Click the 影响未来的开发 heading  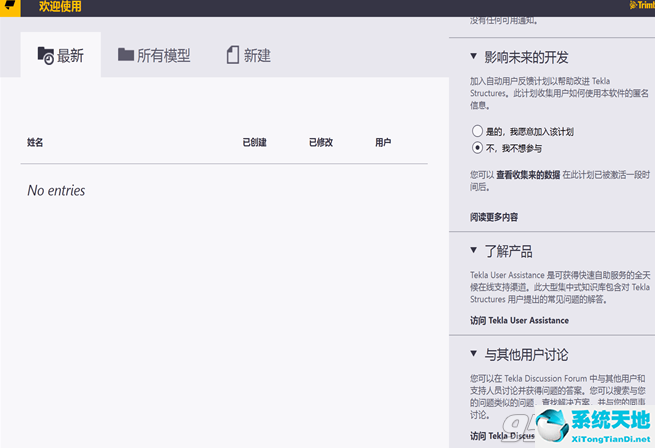click(526, 57)
